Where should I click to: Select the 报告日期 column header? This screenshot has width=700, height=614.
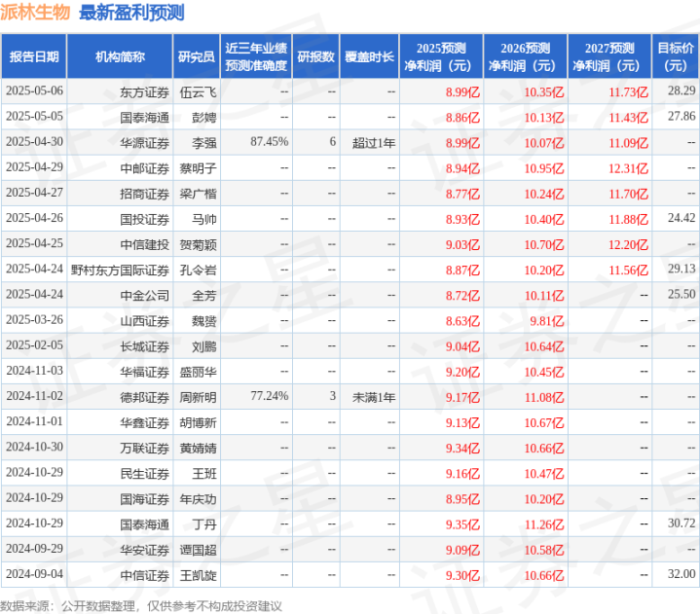click(34, 56)
